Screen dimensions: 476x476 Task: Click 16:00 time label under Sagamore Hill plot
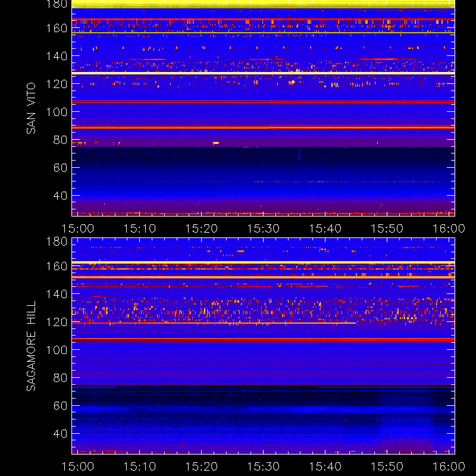pyautogui.click(x=449, y=466)
